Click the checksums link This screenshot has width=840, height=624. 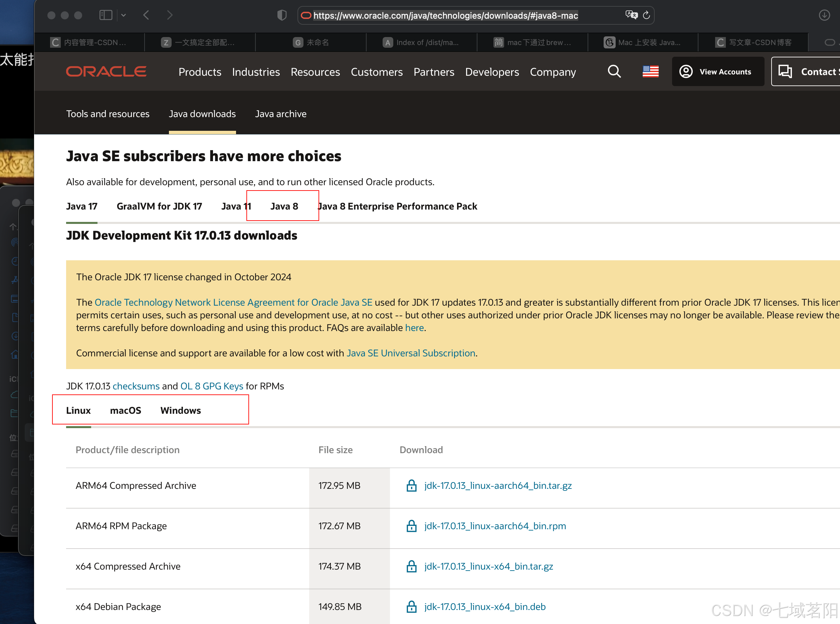point(136,386)
